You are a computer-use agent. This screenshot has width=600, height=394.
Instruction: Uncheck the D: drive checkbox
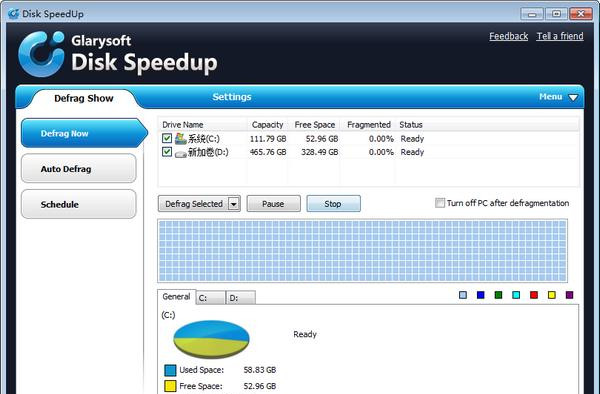[167, 151]
